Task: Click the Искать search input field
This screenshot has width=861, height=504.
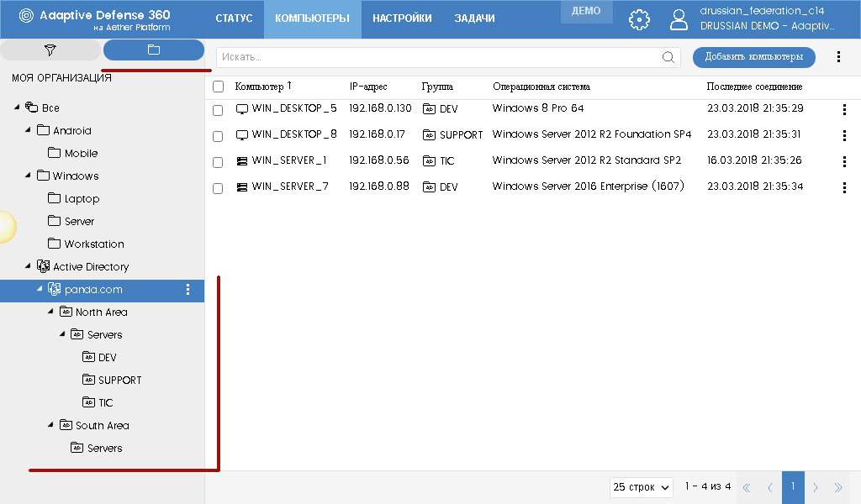Action: (x=378, y=56)
